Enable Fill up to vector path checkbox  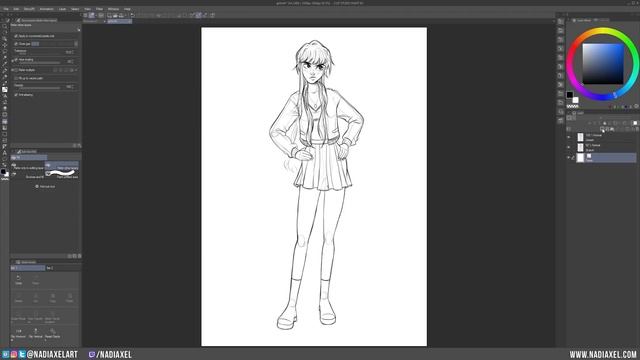coord(16,78)
